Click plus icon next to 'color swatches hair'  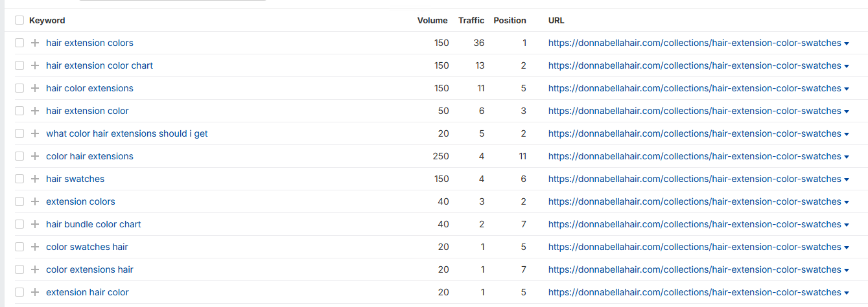[35, 247]
